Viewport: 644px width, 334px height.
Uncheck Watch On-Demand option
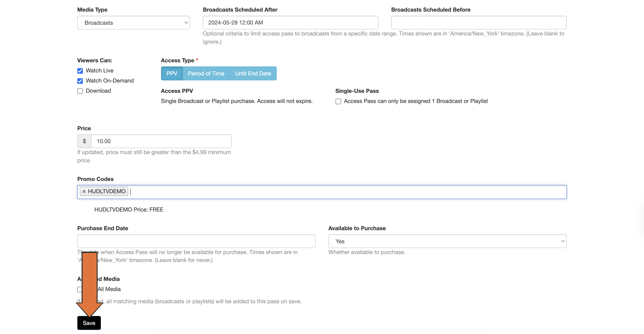click(x=80, y=81)
